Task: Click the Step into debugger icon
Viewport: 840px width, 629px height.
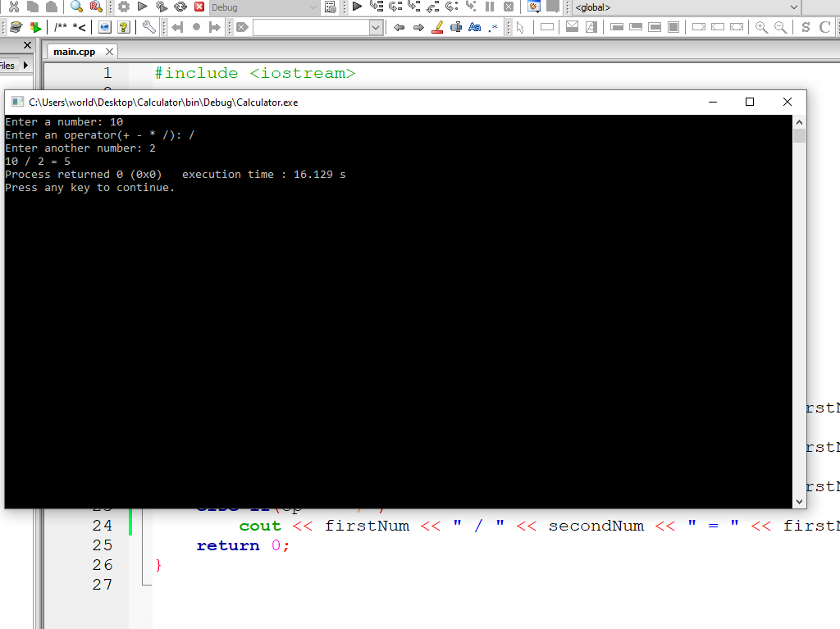Action: (414, 7)
